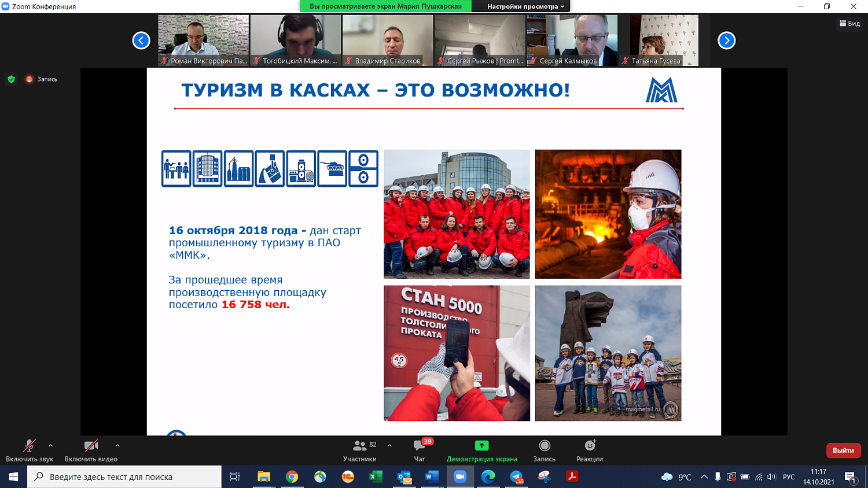The image size is (868, 488).
Task: Select Word from the taskbar
Action: (431, 477)
